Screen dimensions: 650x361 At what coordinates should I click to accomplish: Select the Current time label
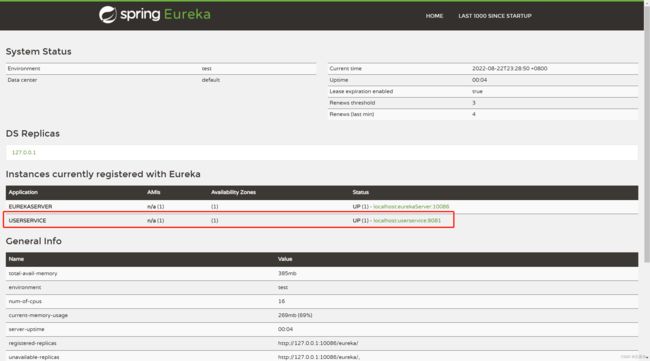point(345,68)
